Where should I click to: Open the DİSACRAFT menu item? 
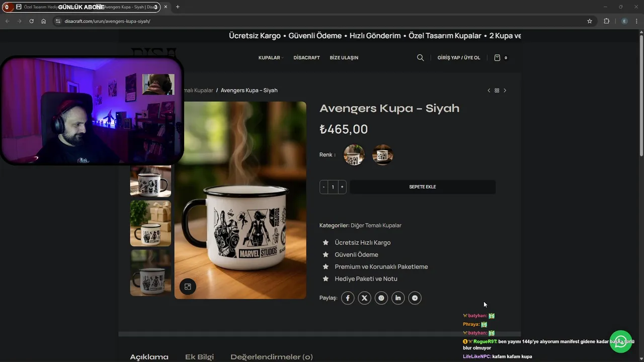[x=306, y=58]
